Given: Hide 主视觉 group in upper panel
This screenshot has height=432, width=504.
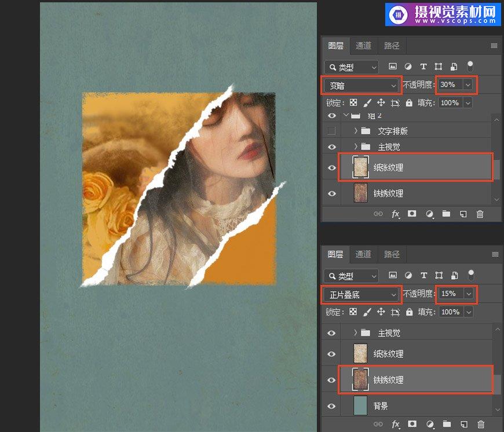Looking at the screenshot, I should pos(332,147).
